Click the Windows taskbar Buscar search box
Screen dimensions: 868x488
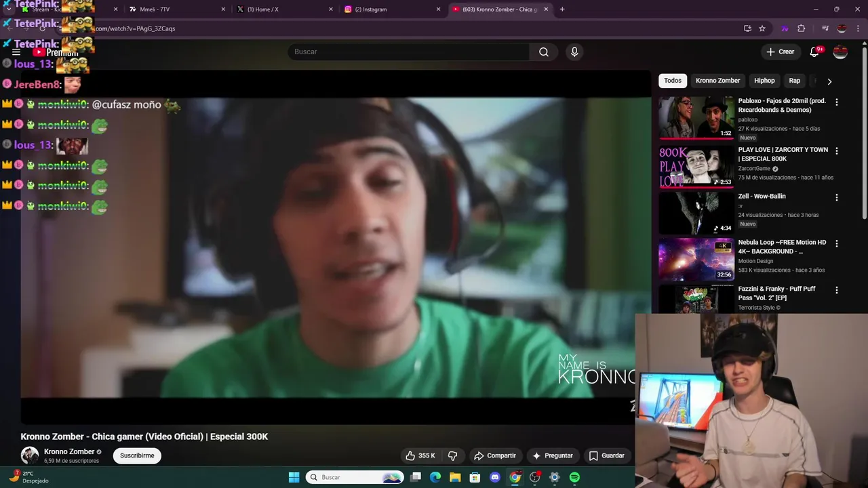click(354, 477)
